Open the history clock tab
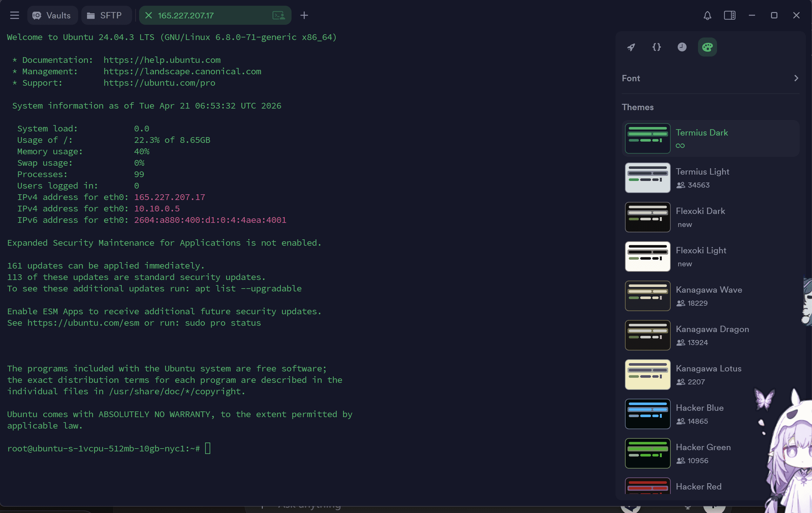Screen dimensions: 812x513 682,47
